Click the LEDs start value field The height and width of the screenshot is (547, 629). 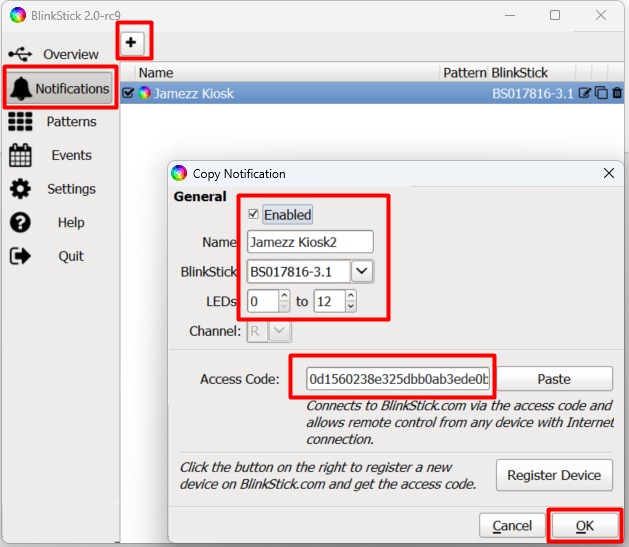point(263,301)
